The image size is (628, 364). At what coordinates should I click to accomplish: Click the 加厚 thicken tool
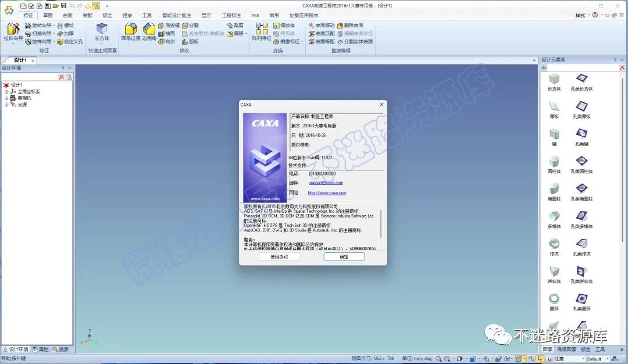pyautogui.click(x=66, y=33)
